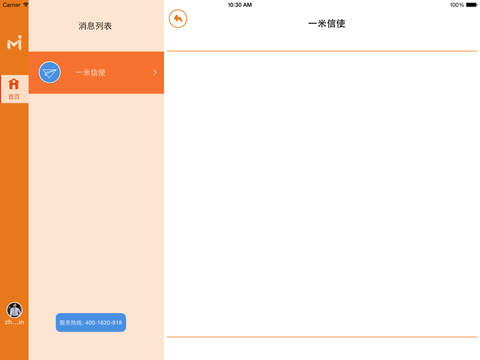Tap the user avatar photo
The height and width of the screenshot is (360, 480).
(15, 310)
